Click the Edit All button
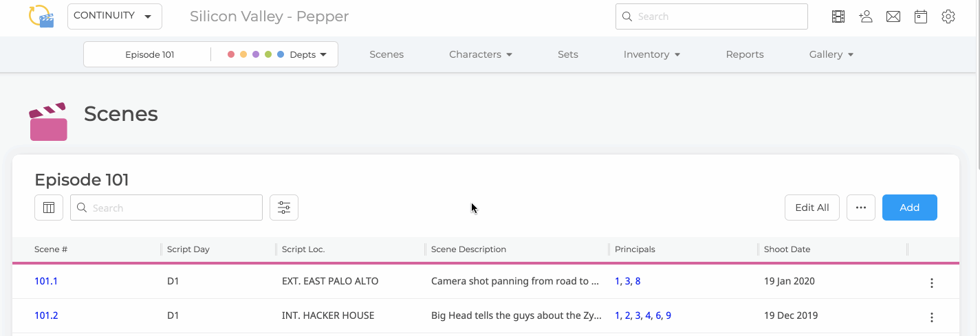980x336 pixels. click(x=812, y=208)
